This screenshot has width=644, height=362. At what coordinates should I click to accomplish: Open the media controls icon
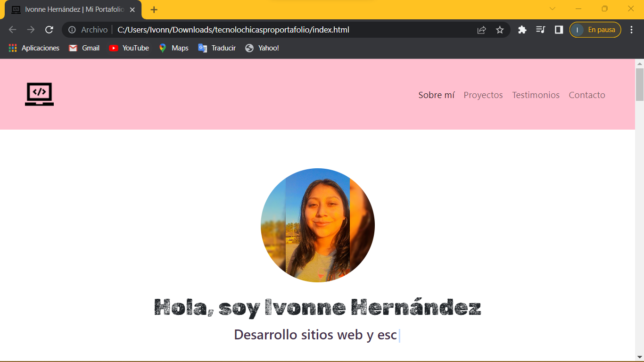coord(540,29)
